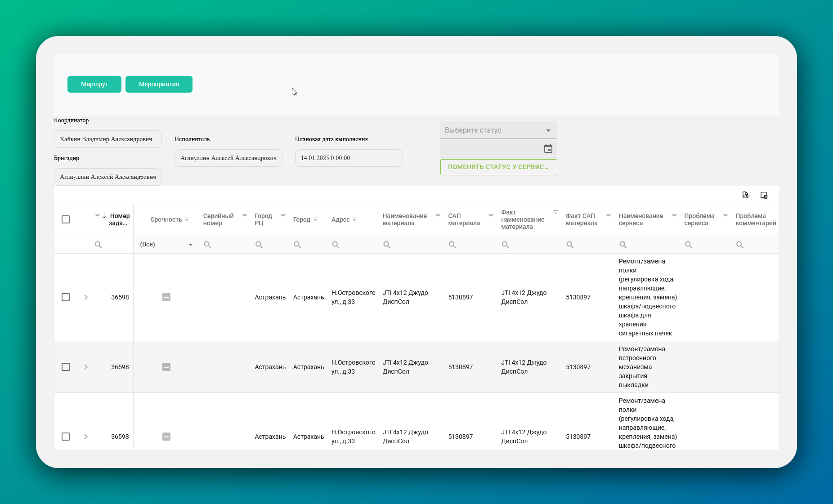Click search icon under Серийный номер

point(207,245)
